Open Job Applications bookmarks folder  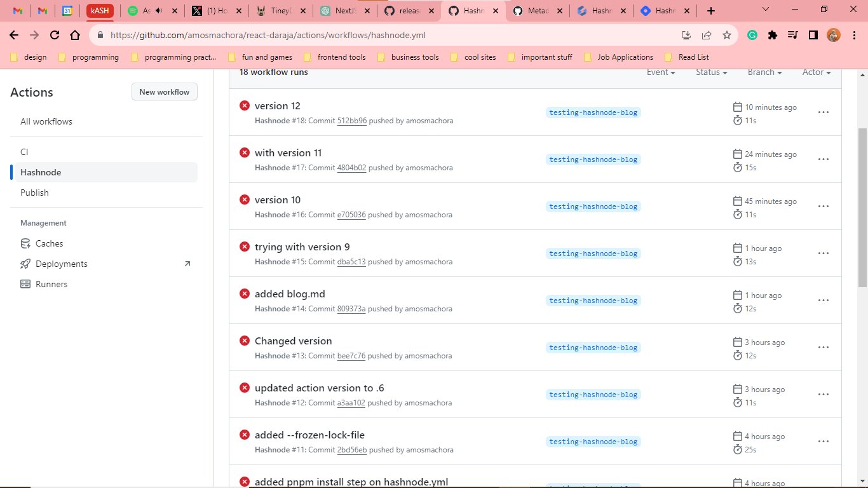tap(618, 57)
